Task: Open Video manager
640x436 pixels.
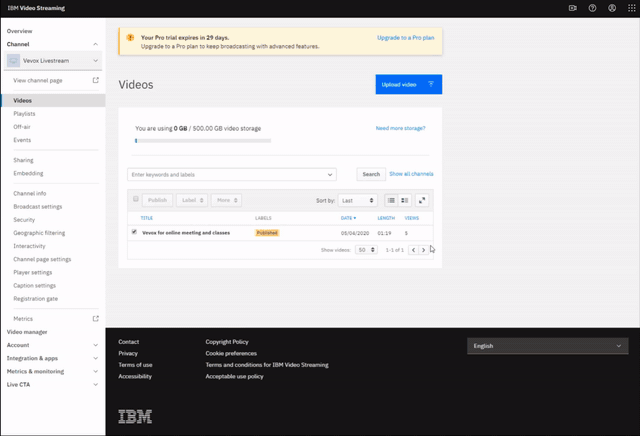Action: (27, 332)
